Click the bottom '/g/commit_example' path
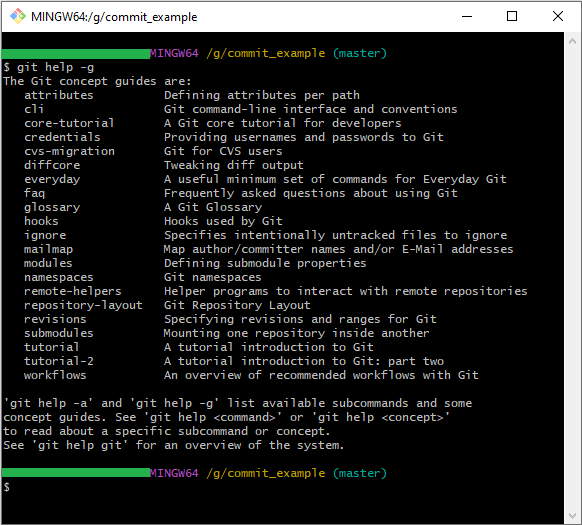 266,473
